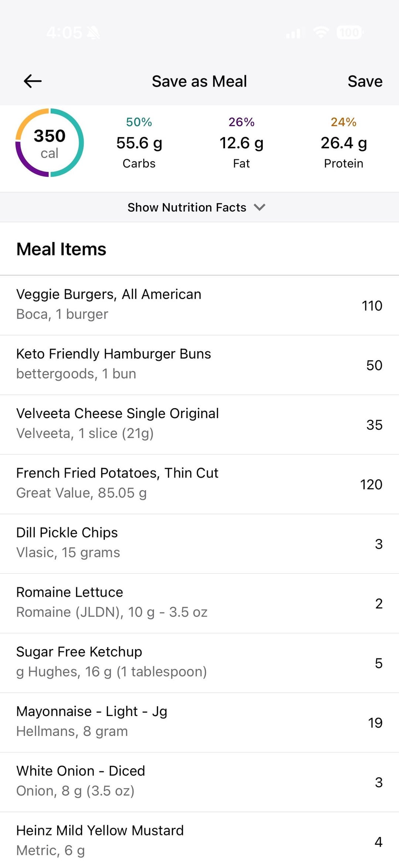Image resolution: width=399 pixels, height=868 pixels.
Task: Select Sugar Free Ketchup entry
Action: click(x=199, y=662)
